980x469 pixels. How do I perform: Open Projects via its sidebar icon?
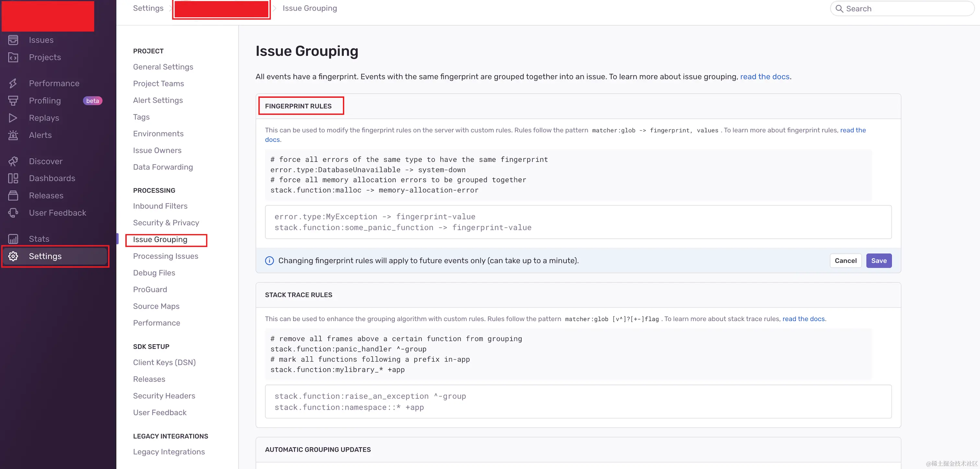pos(13,57)
